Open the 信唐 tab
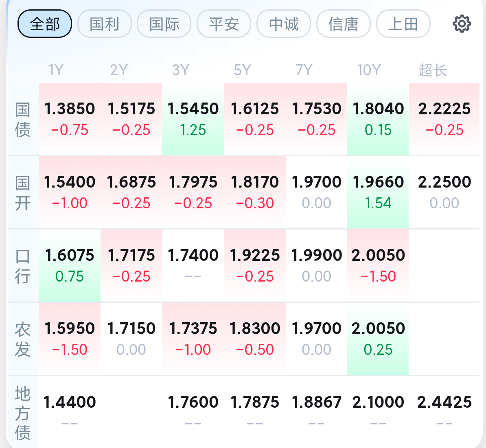This screenshot has width=486, height=448. click(344, 24)
